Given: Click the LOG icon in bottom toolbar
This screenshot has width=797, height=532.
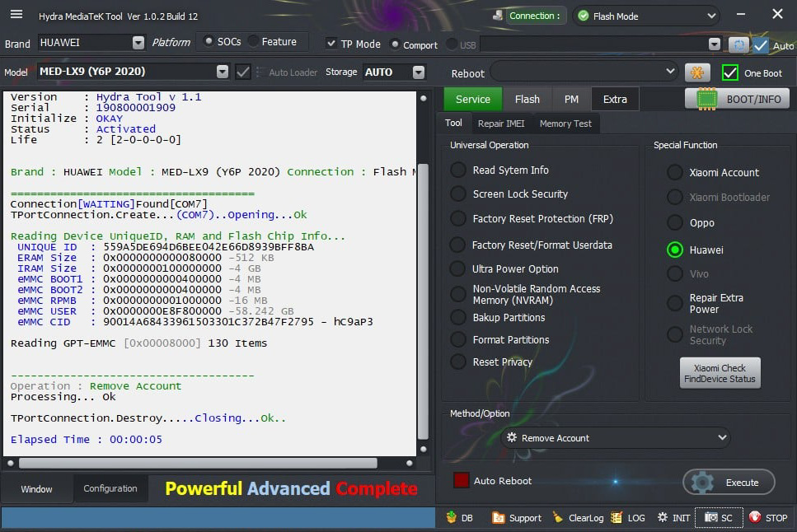Looking at the screenshot, I should tap(617, 518).
